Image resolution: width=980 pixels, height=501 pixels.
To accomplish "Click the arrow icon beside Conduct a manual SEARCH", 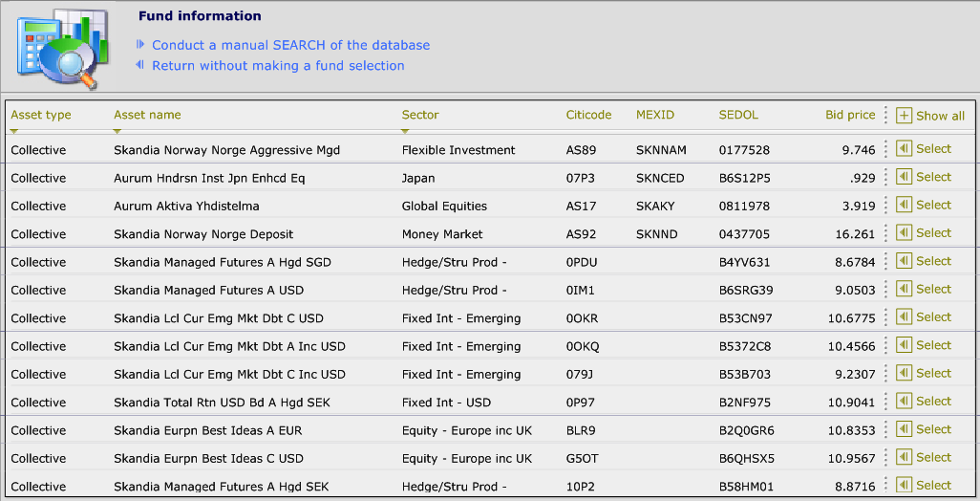I will click(x=140, y=44).
